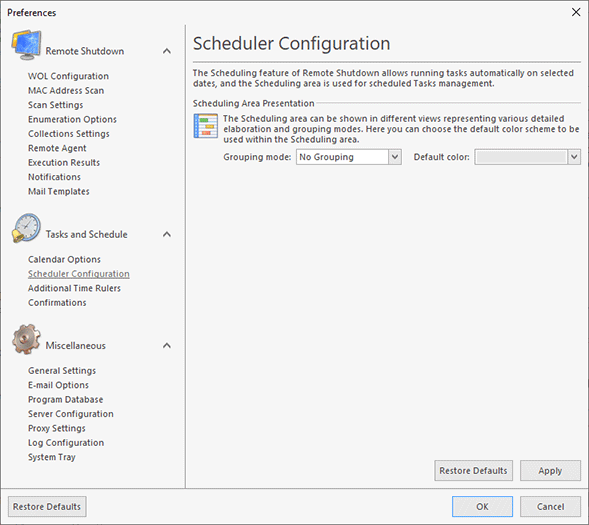Open System Tray page
Screen dimensions: 589x525
click(52, 457)
